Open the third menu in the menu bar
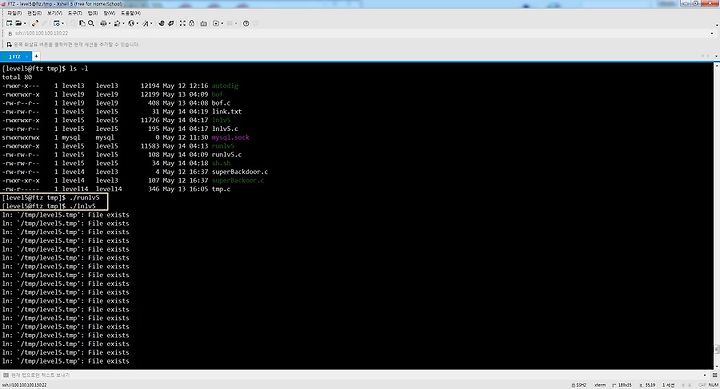 tap(55, 13)
